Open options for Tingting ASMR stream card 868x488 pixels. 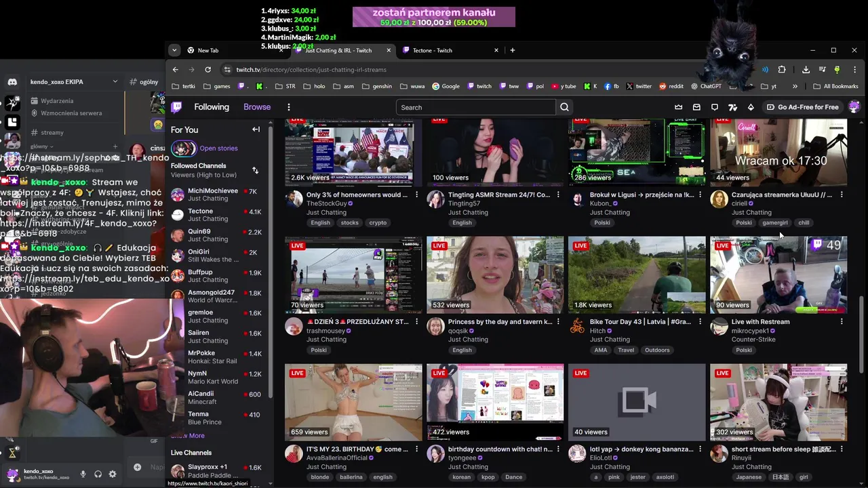click(x=558, y=195)
